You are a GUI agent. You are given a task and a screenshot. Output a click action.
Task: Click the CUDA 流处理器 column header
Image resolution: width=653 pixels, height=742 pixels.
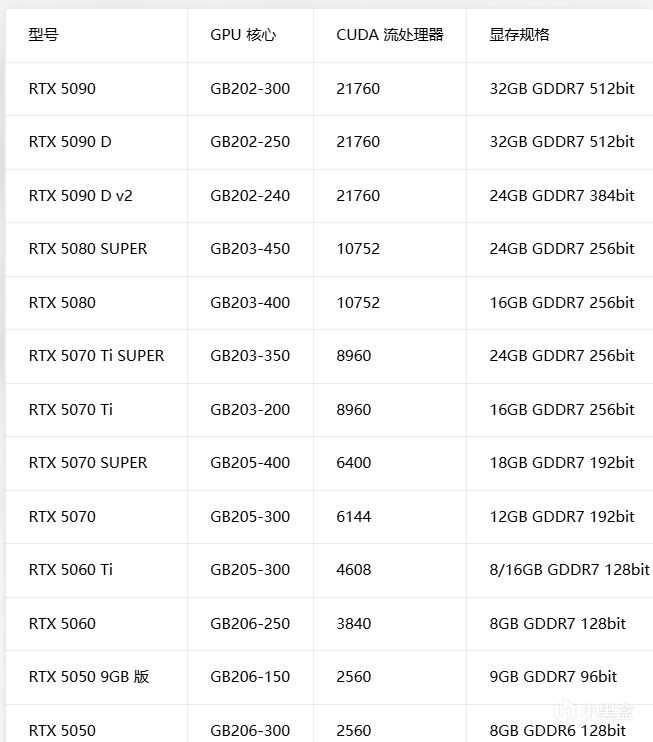pos(390,35)
